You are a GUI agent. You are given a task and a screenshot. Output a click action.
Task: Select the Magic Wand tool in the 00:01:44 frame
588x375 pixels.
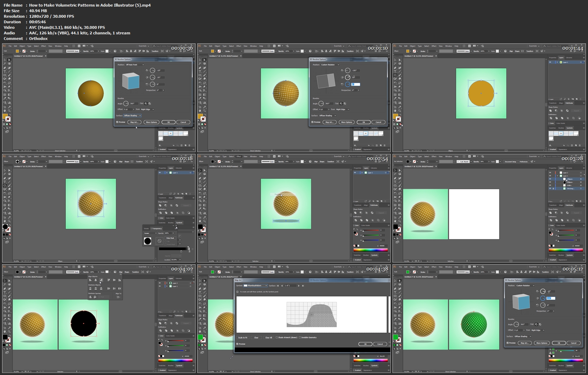395,64
